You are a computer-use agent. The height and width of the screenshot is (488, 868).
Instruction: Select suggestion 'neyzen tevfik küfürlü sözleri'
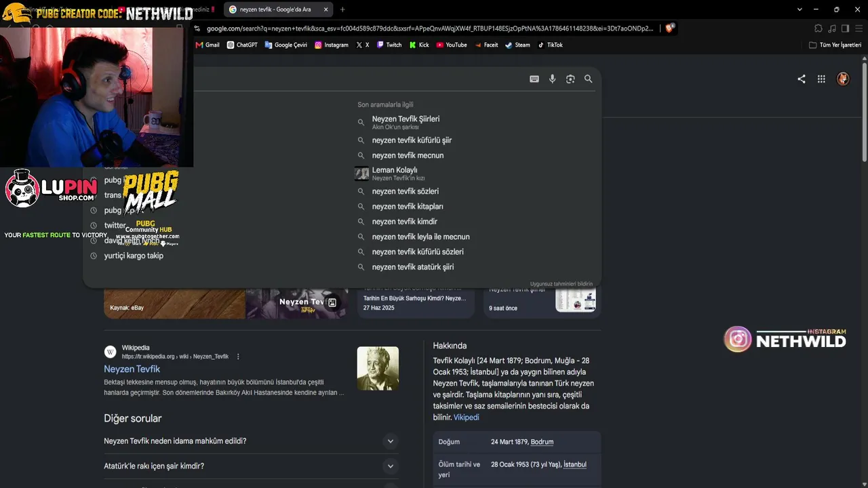click(418, 251)
